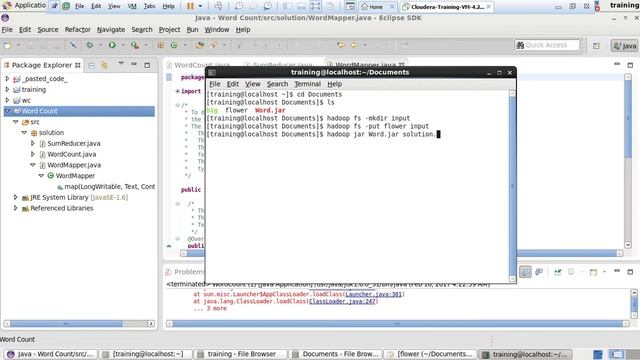Open Eclipse Project menu
The image size is (640, 360).
[x=169, y=30]
